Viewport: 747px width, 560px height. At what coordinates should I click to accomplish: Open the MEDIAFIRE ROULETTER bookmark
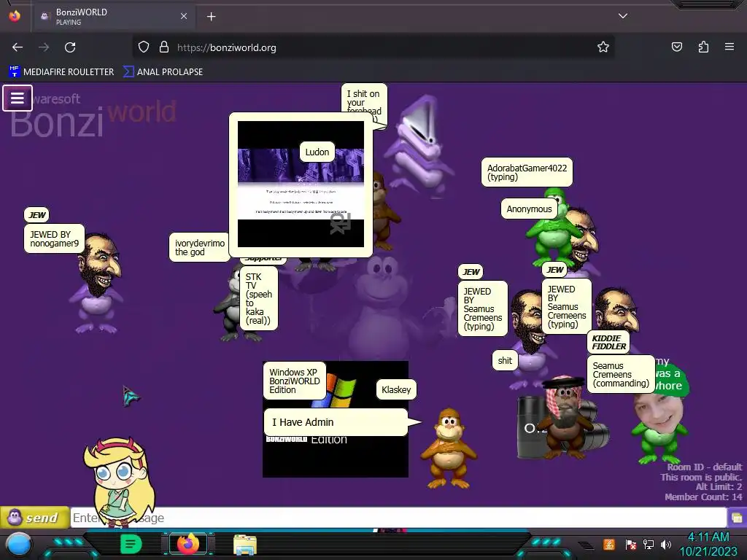pyautogui.click(x=61, y=72)
